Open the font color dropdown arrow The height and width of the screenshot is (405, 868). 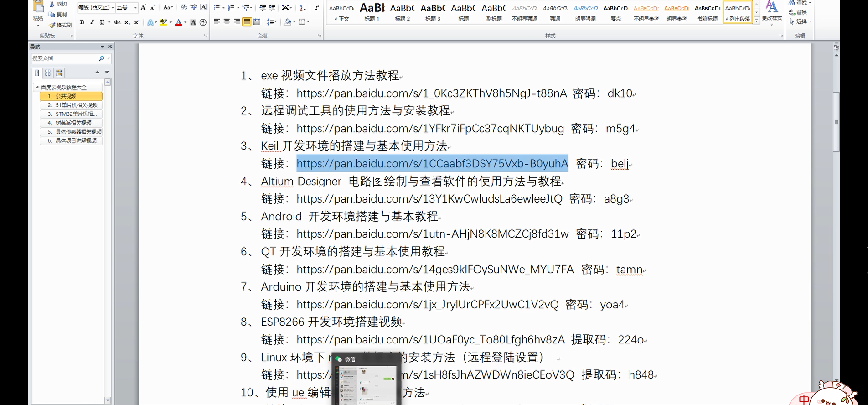(186, 22)
